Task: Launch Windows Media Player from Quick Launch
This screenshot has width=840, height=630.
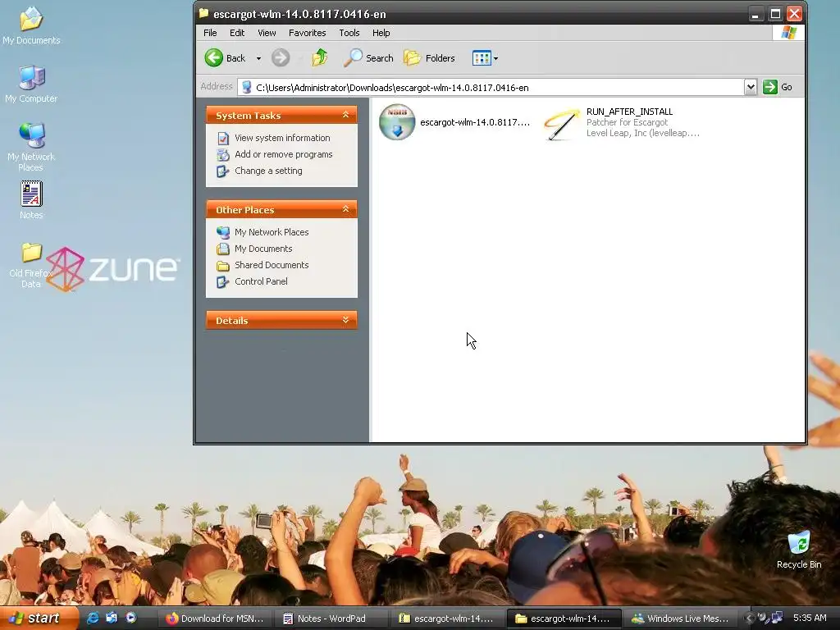Action: 130,618
